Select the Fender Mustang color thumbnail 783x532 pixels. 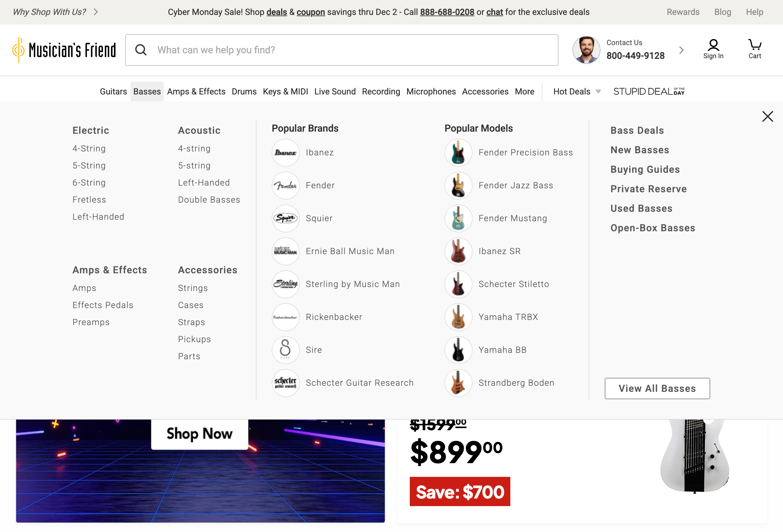point(458,218)
